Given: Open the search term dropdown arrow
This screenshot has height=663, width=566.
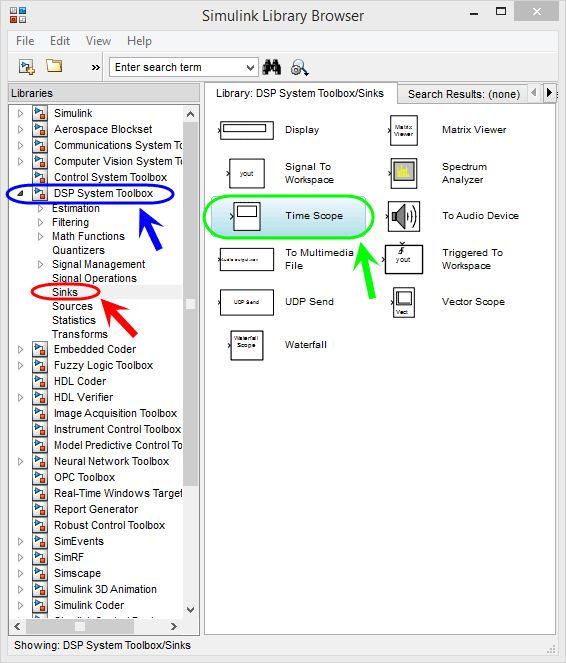Looking at the screenshot, I should [x=250, y=68].
